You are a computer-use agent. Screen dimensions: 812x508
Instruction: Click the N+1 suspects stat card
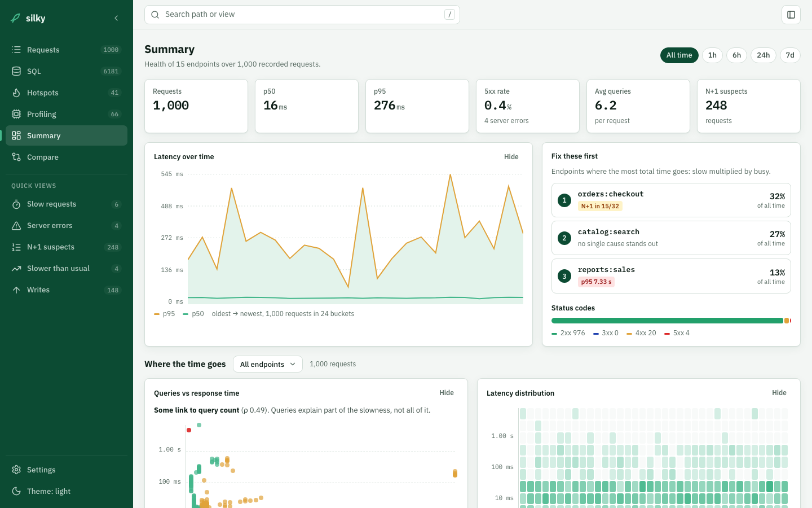749,106
